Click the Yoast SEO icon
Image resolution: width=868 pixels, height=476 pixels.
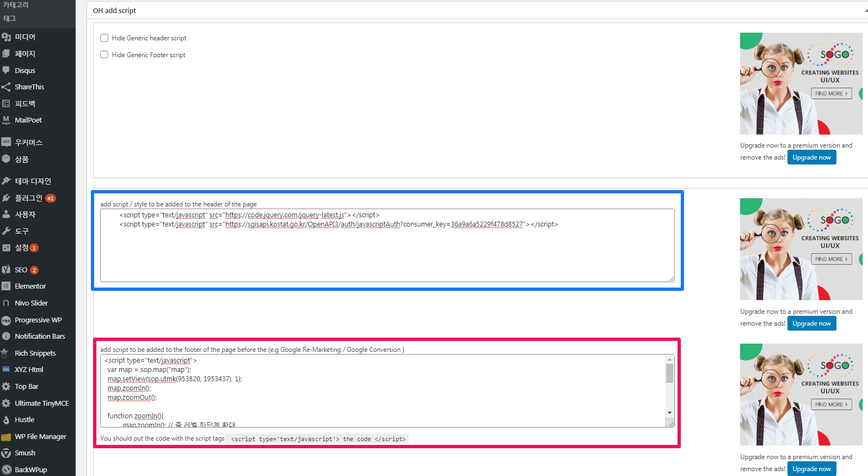(6, 270)
